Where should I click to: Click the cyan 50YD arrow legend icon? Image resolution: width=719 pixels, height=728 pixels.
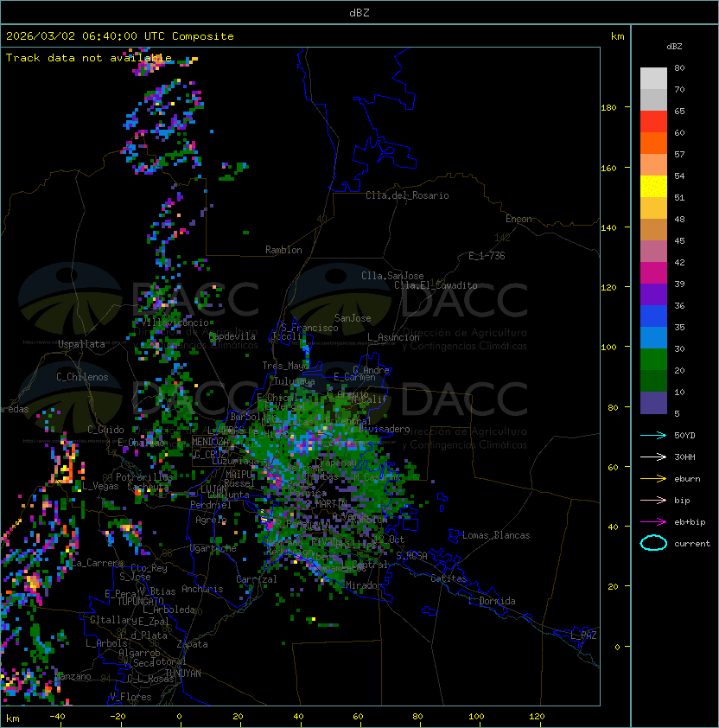[x=653, y=435]
